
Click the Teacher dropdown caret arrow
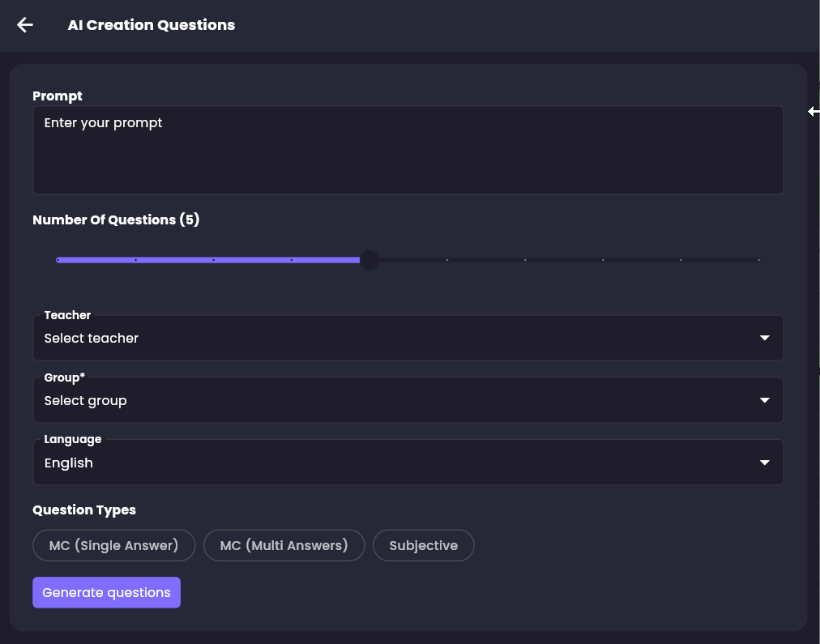pos(764,338)
